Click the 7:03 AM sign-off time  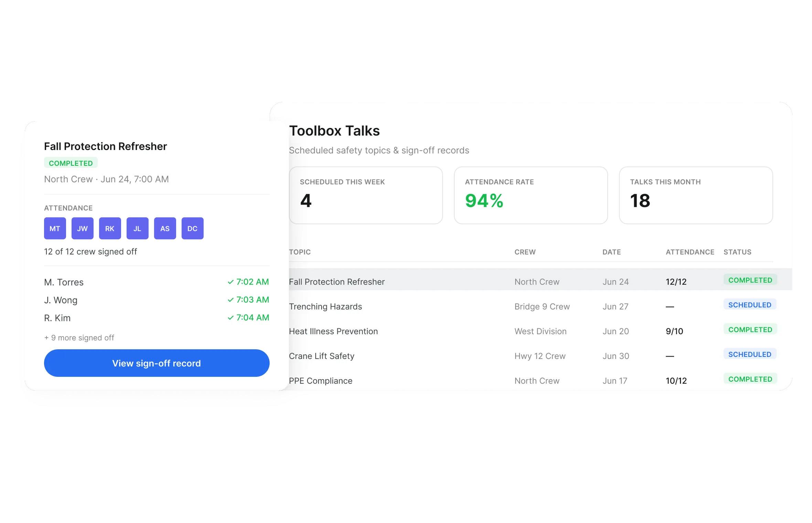click(248, 300)
